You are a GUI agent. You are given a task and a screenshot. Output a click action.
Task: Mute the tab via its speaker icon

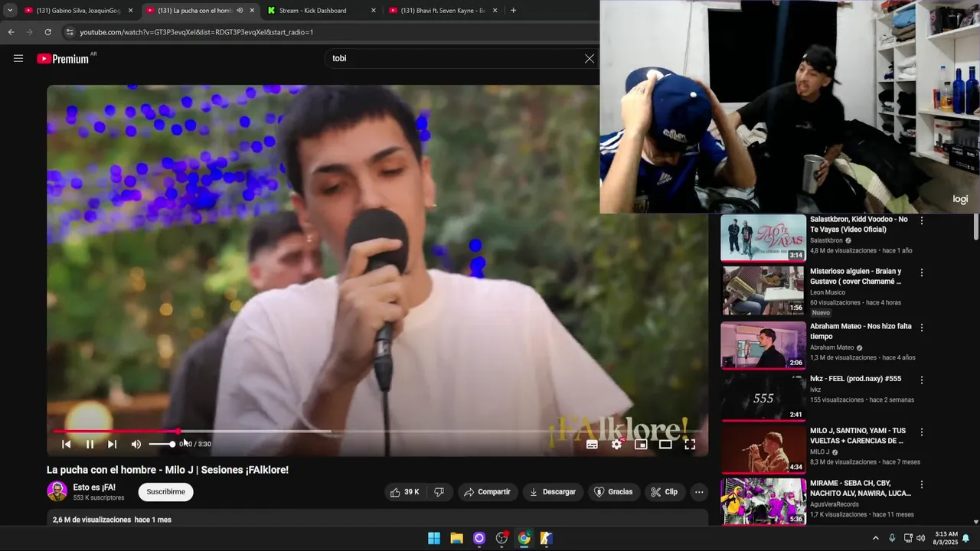click(x=240, y=11)
